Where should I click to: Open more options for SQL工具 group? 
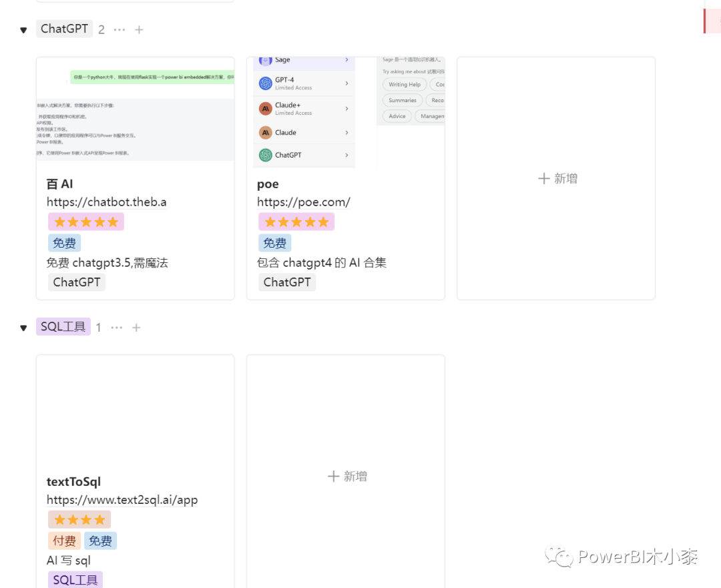click(x=117, y=327)
